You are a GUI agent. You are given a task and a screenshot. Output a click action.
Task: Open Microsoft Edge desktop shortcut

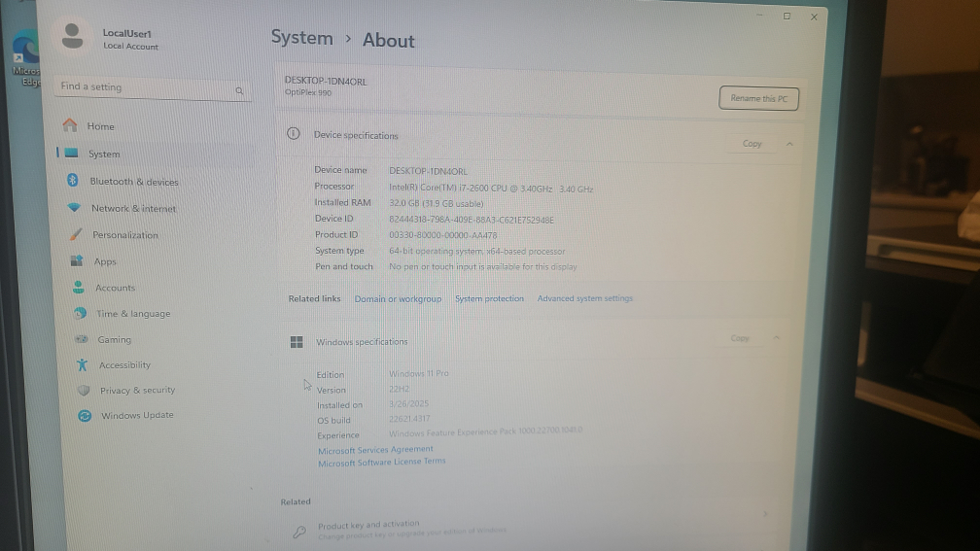[x=25, y=59]
